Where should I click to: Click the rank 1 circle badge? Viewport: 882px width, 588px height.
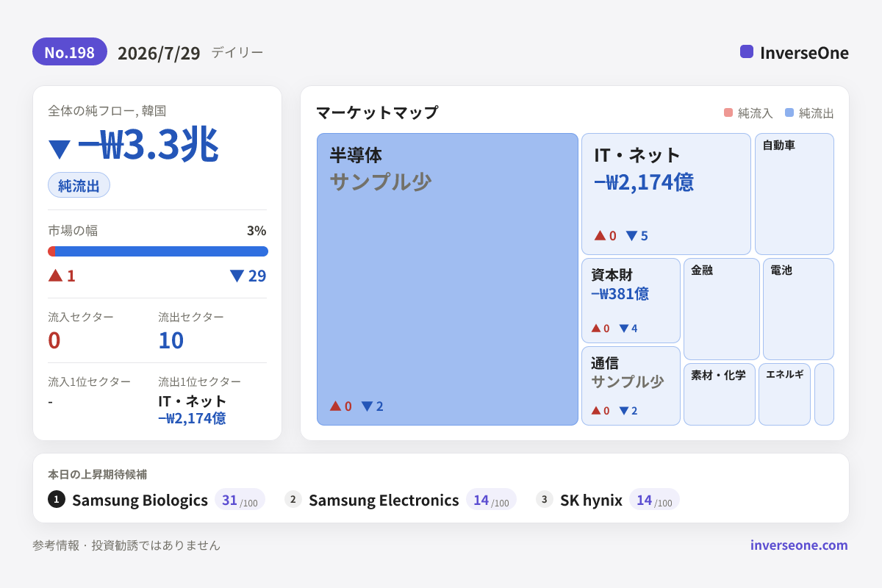click(x=57, y=499)
